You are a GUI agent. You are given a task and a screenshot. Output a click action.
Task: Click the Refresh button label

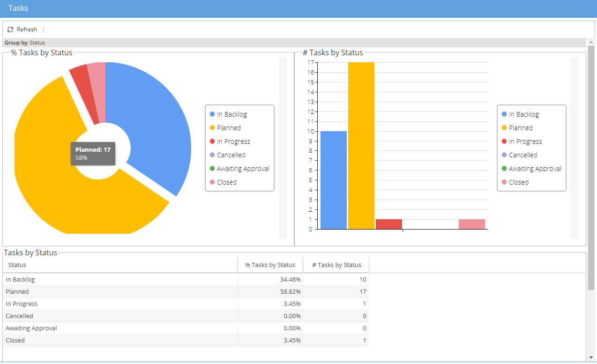tap(27, 30)
